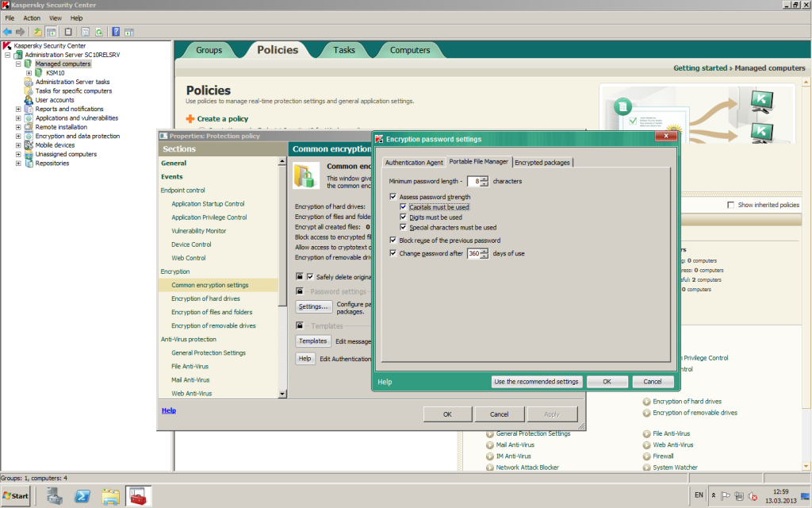This screenshot has height=508, width=812.
Task: Click the Properties toolbar icon
Action: 85,32
